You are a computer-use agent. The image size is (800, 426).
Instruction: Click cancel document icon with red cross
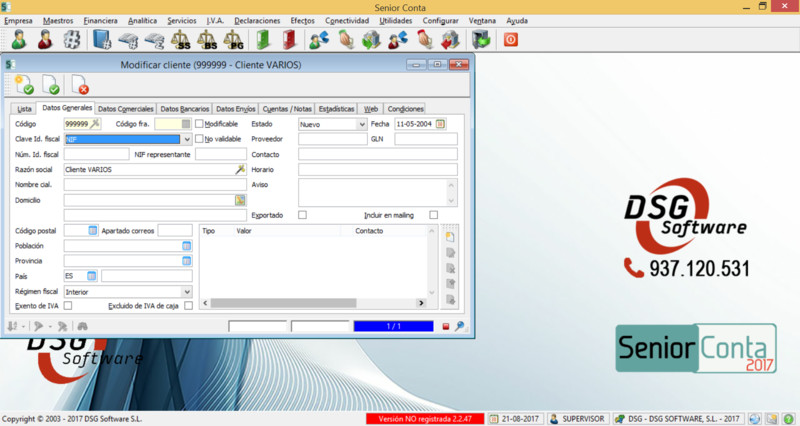click(x=80, y=85)
